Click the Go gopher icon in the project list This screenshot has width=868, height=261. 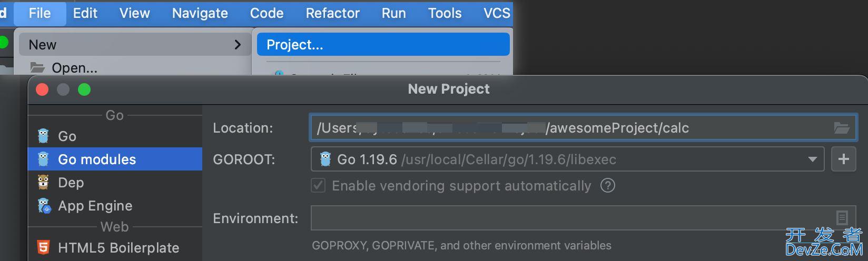43,136
